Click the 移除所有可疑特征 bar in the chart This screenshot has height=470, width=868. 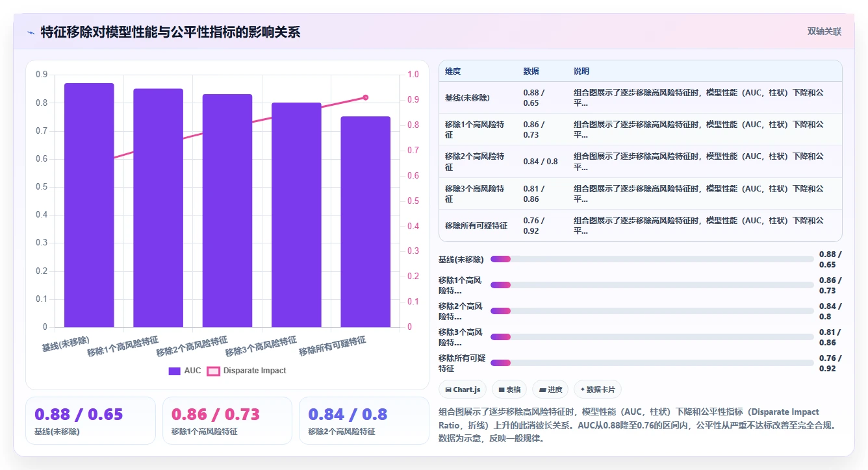tap(365, 222)
